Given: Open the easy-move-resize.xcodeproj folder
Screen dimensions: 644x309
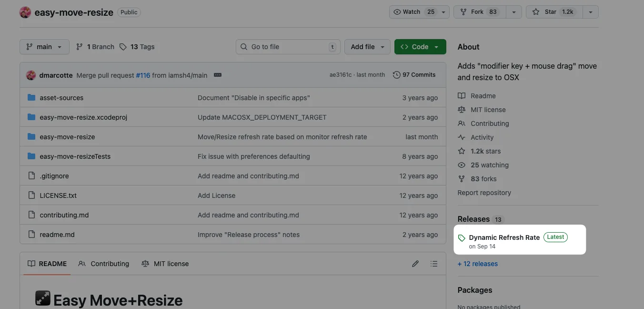Looking at the screenshot, I should [x=83, y=117].
